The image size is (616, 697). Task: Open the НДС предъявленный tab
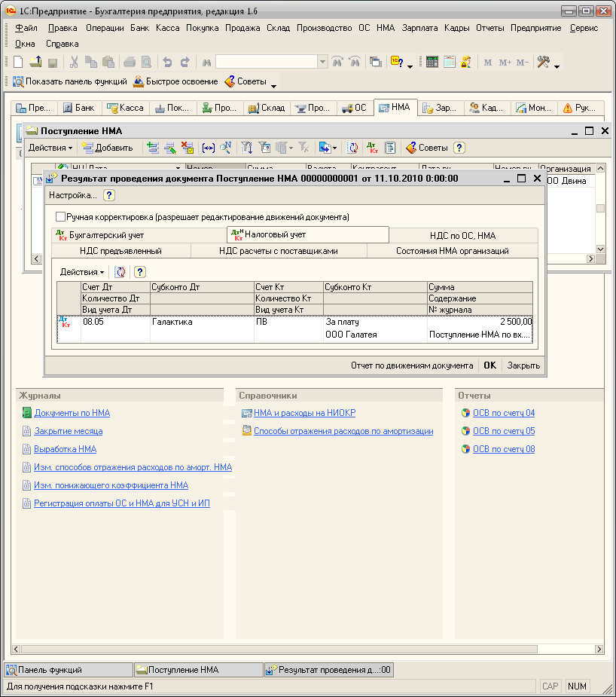pyautogui.click(x=120, y=251)
